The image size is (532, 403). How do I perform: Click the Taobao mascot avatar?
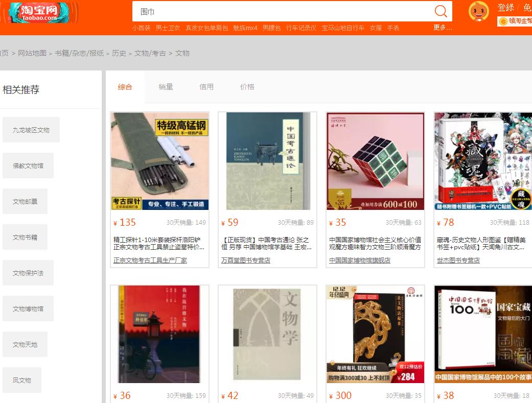[x=478, y=11]
